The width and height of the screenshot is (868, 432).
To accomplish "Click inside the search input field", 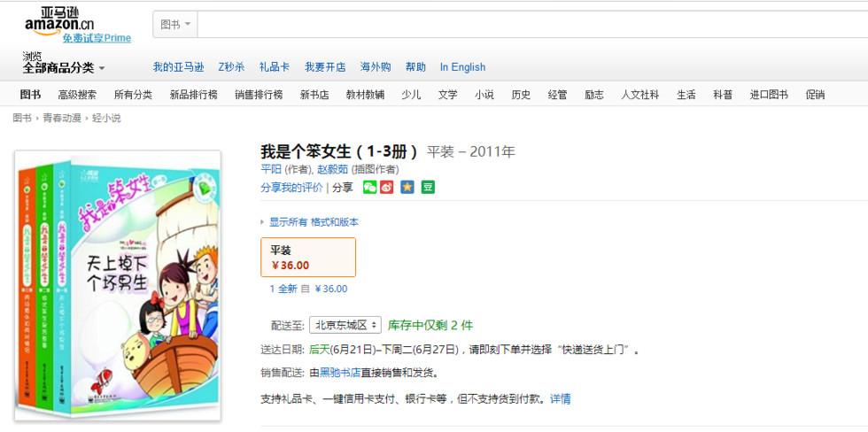I will (531, 24).
